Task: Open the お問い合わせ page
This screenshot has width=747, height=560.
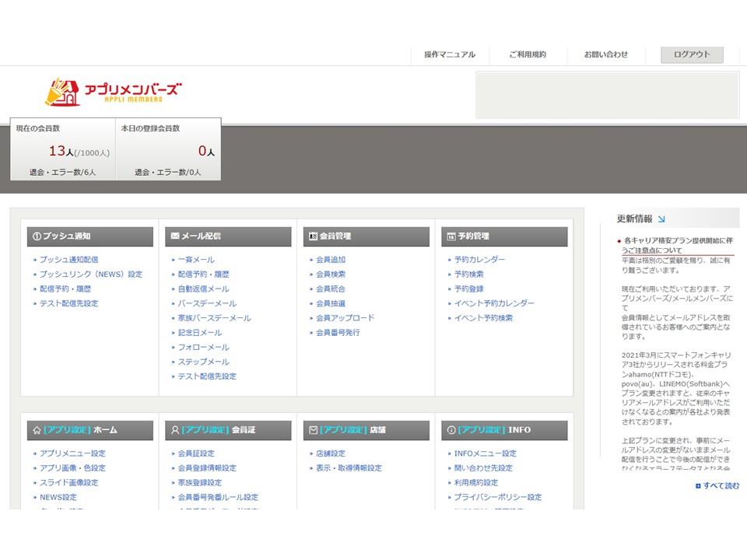Action: click(x=606, y=54)
